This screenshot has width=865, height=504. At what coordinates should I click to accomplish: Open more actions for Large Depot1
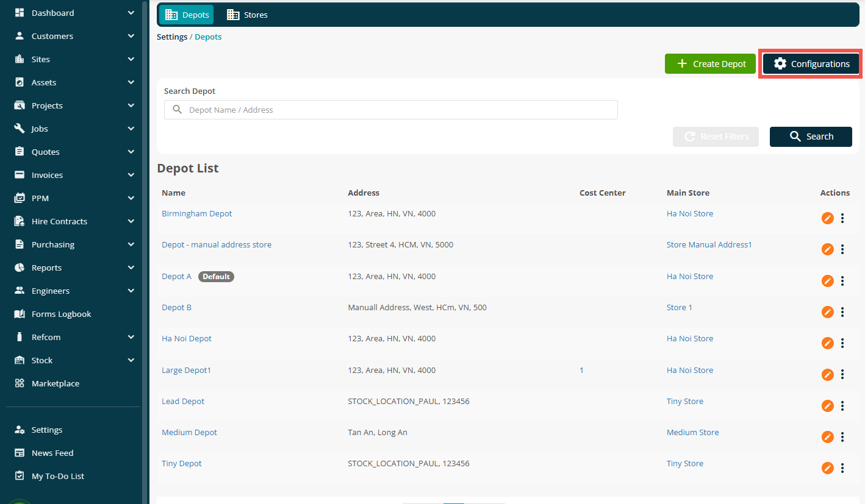tap(842, 374)
